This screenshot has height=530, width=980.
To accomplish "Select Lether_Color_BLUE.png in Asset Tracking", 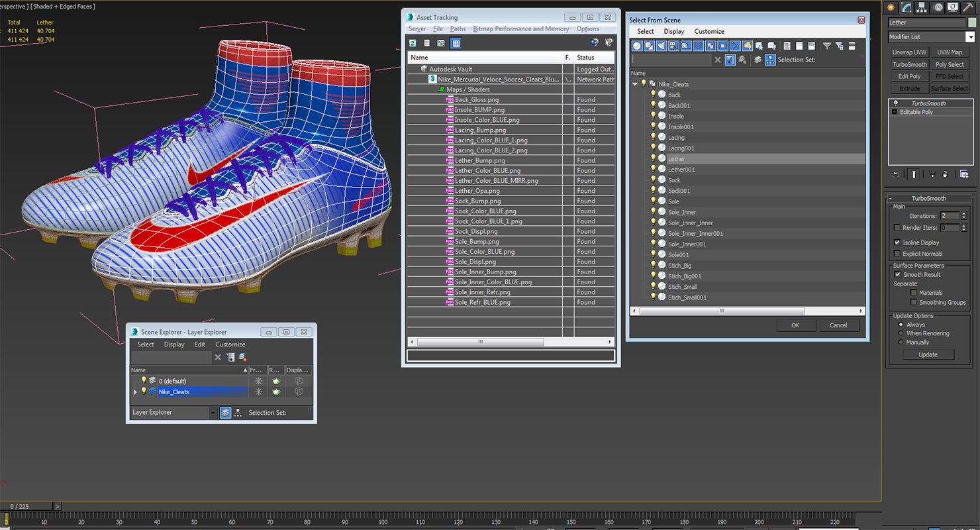I will [x=487, y=170].
